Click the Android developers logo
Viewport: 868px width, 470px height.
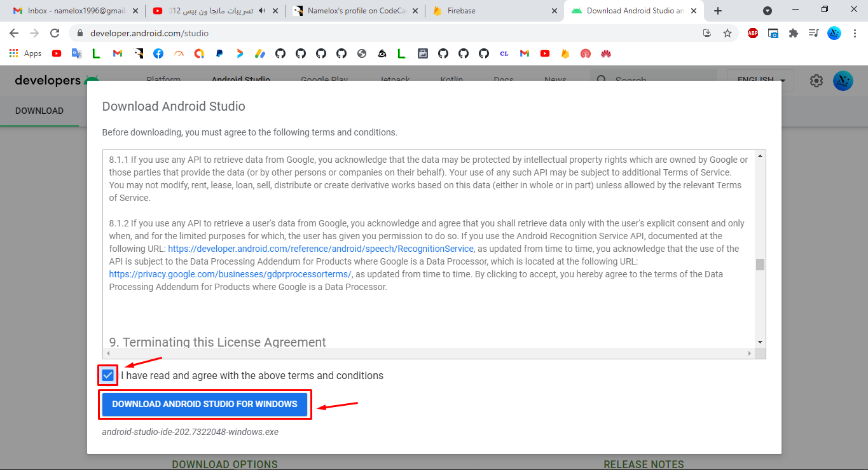(57, 80)
